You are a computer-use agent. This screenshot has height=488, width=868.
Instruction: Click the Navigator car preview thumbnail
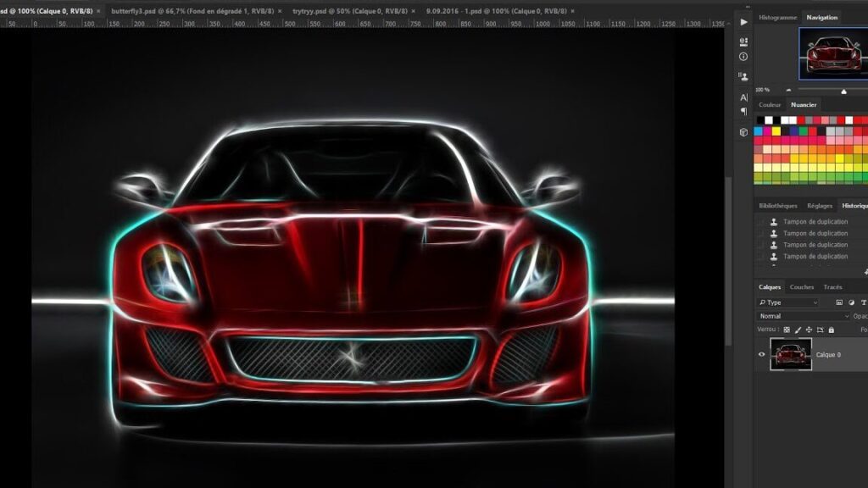click(x=833, y=54)
